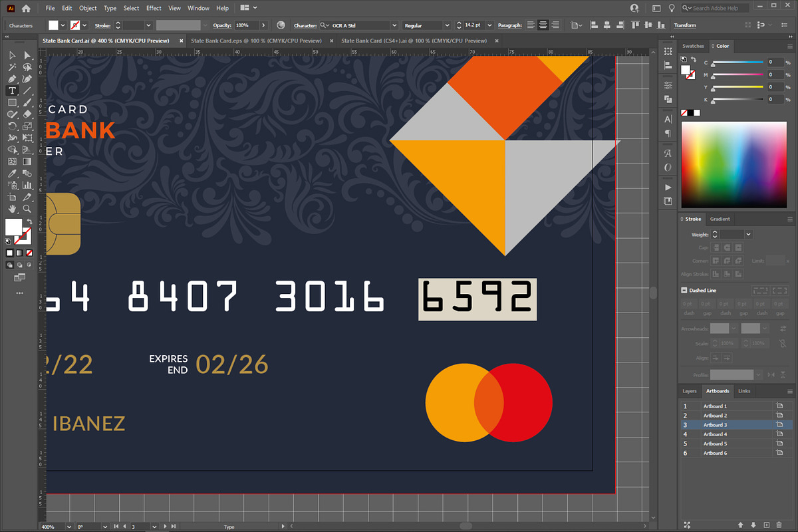Image resolution: width=798 pixels, height=532 pixels.
Task: Select the Paintbrush tool
Action: pyautogui.click(x=27, y=103)
